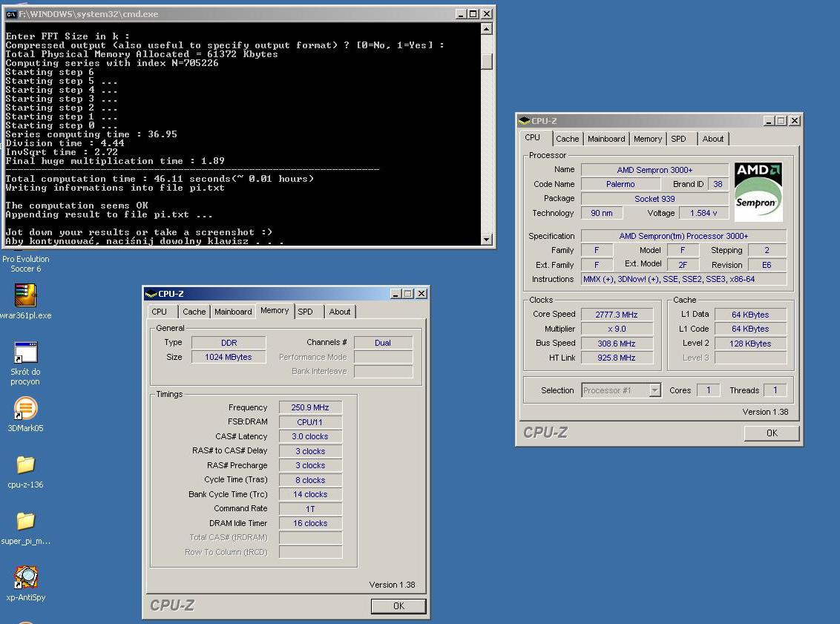Click the Level 2 cache value 128 KBytes
840x624 pixels.
(x=750, y=344)
